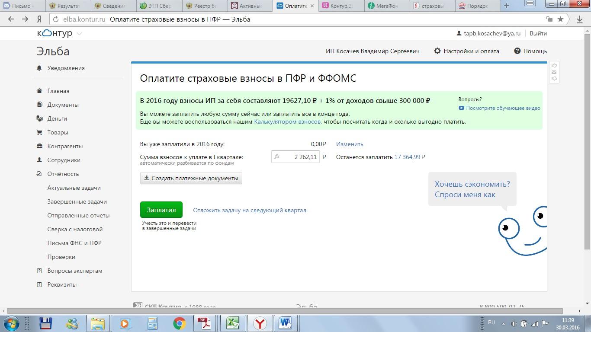Click browser back arrow

11,19
